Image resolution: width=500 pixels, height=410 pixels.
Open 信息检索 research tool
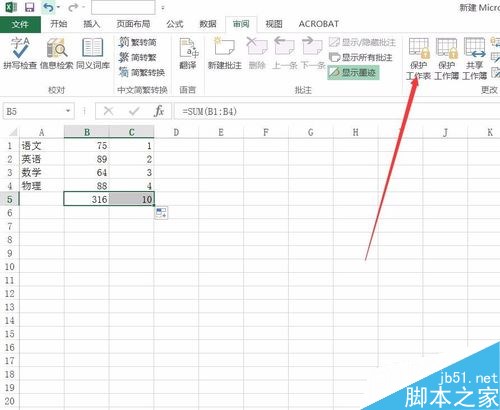click(x=56, y=53)
